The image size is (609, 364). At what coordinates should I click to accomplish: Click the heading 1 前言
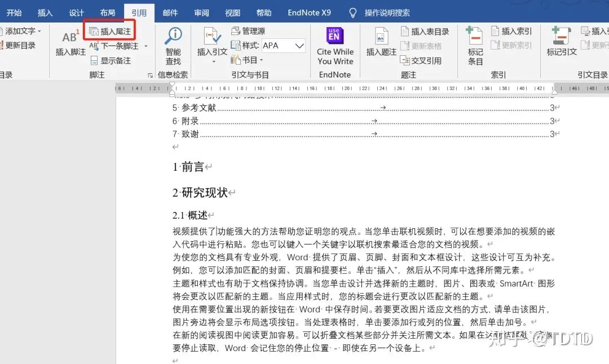[x=188, y=167]
